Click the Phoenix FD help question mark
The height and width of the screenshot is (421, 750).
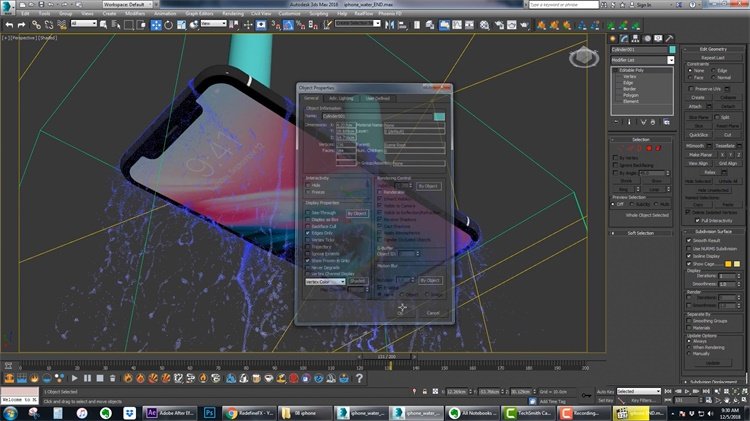coord(359,378)
